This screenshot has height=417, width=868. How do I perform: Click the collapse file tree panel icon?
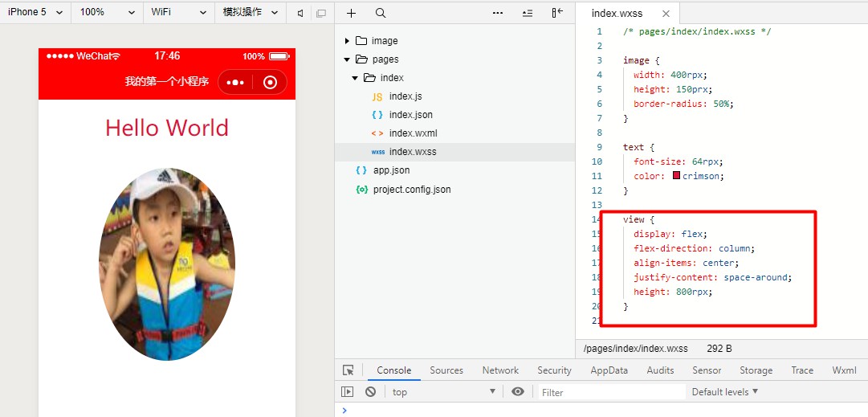(x=557, y=13)
